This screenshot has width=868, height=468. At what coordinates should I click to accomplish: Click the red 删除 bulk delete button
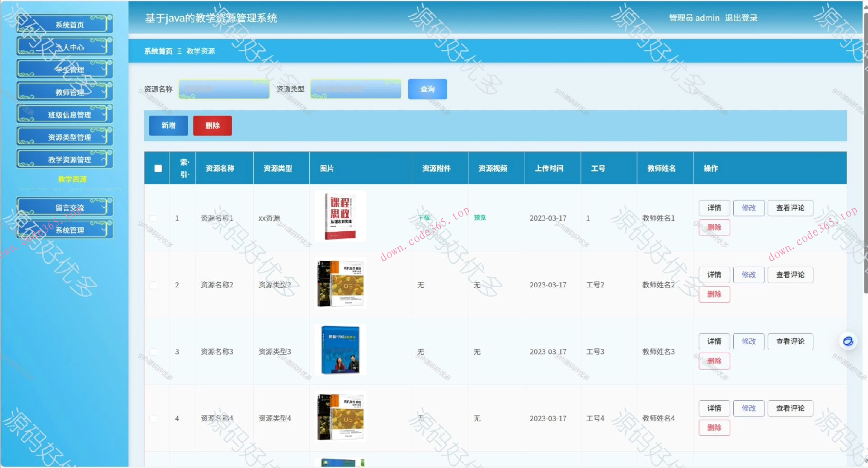[x=212, y=126]
